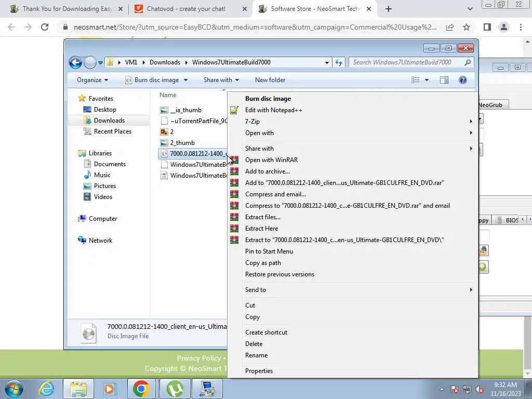Open Chrome side panel icon

coord(487,27)
